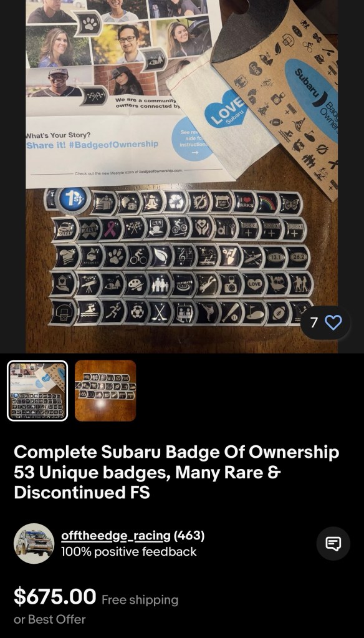364x638 pixels.
Task: Open the seller's rally car avatar
Action: 34,544
